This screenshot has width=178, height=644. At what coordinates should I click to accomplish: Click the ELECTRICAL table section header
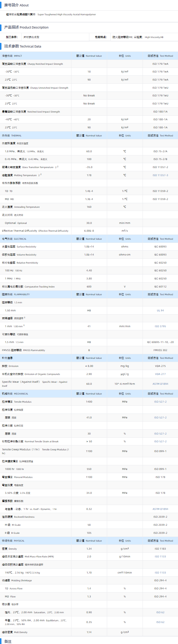tap(14, 239)
